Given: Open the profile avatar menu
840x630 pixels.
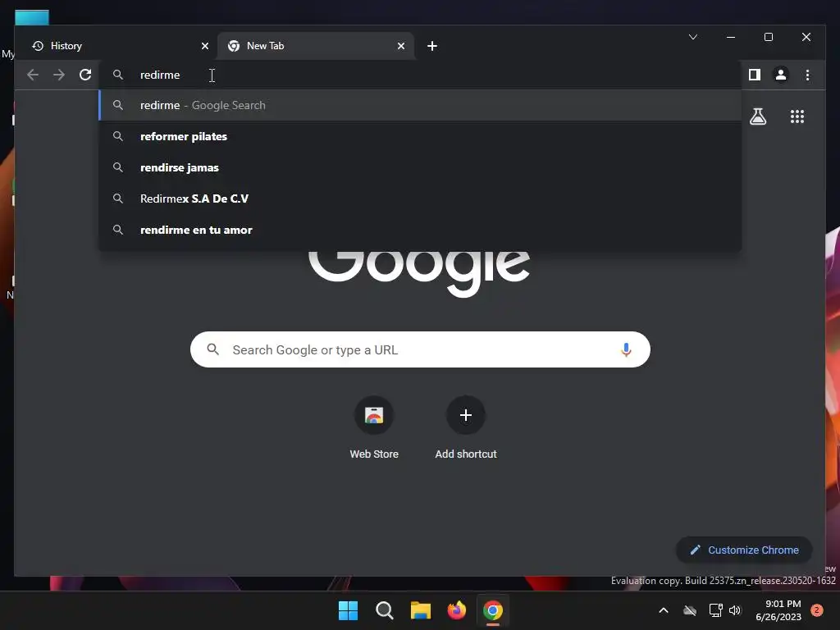Looking at the screenshot, I should point(781,75).
